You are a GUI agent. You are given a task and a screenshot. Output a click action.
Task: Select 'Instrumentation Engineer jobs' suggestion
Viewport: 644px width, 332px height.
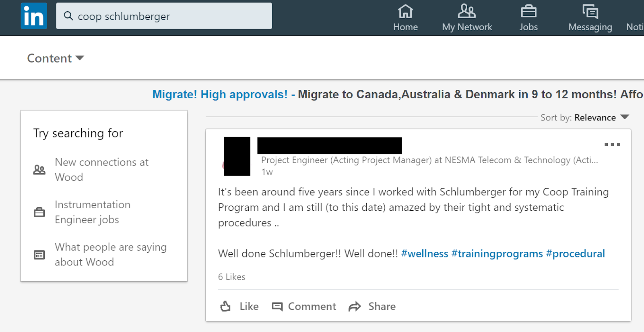93,212
